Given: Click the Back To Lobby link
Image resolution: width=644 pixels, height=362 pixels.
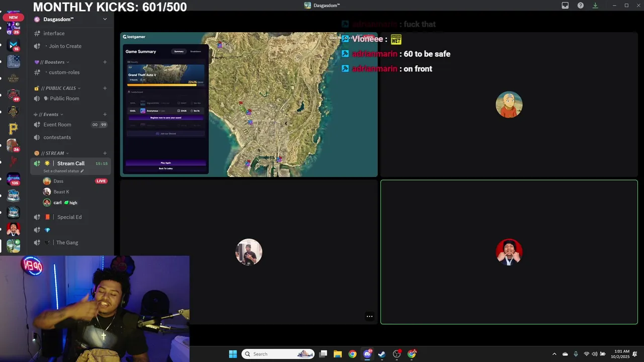Looking at the screenshot, I should (166, 168).
